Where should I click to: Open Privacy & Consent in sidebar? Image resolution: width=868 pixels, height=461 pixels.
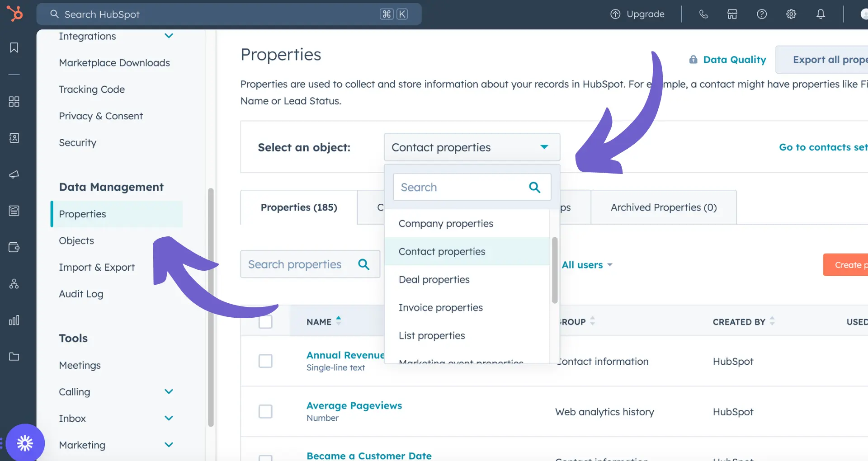tap(101, 116)
